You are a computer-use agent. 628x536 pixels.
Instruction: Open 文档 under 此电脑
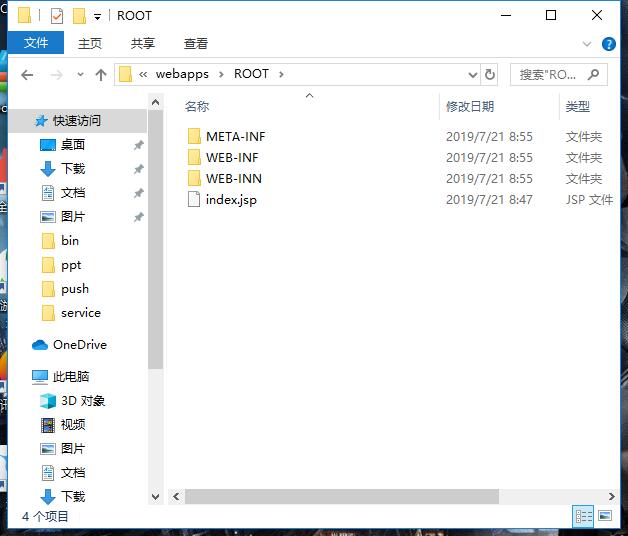coord(72,473)
